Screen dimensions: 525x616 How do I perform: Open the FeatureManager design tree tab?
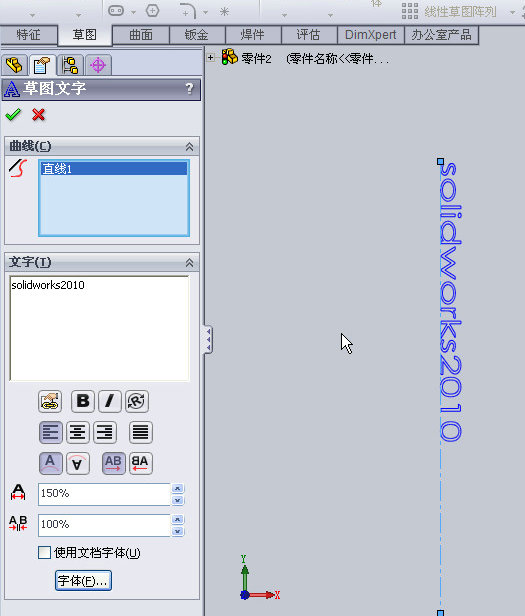(15, 65)
